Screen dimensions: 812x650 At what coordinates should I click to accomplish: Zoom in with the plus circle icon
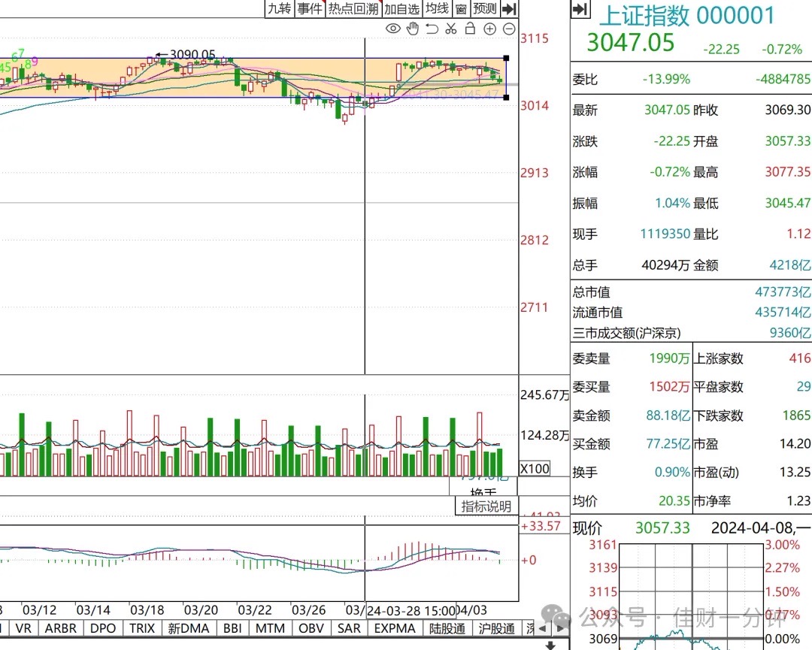(490, 29)
